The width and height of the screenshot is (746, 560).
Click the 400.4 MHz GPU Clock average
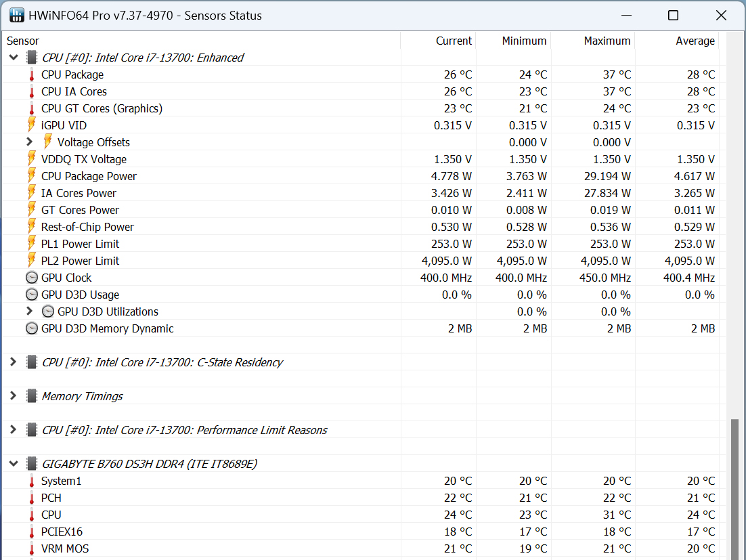coord(689,278)
